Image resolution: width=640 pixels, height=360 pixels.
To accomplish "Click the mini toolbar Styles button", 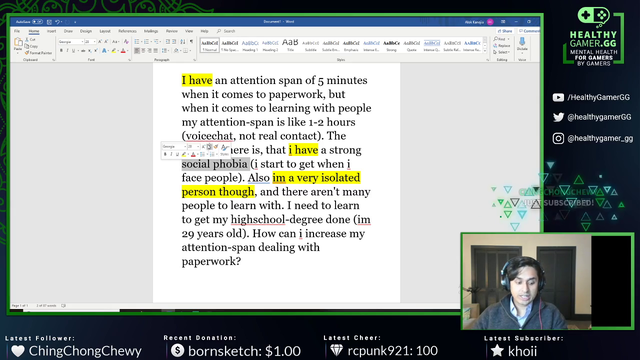I will [x=225, y=150].
